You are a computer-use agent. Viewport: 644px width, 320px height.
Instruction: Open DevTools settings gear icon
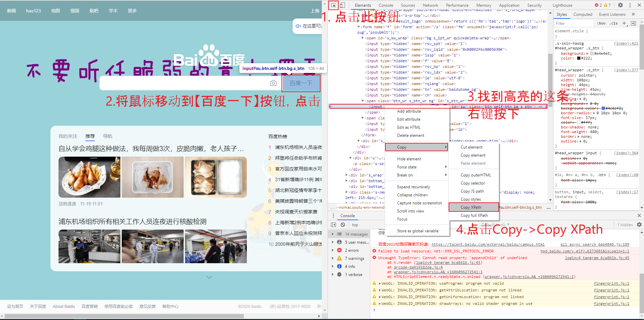click(x=620, y=5)
